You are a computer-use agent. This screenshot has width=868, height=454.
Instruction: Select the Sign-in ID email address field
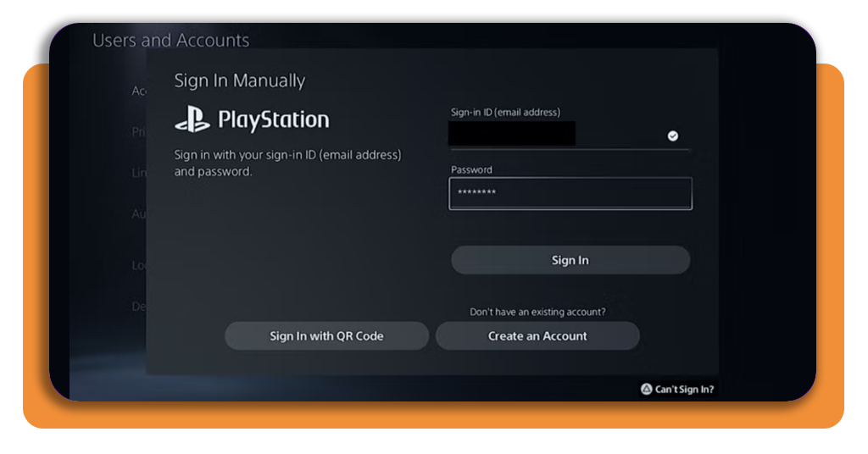pyautogui.click(x=570, y=136)
